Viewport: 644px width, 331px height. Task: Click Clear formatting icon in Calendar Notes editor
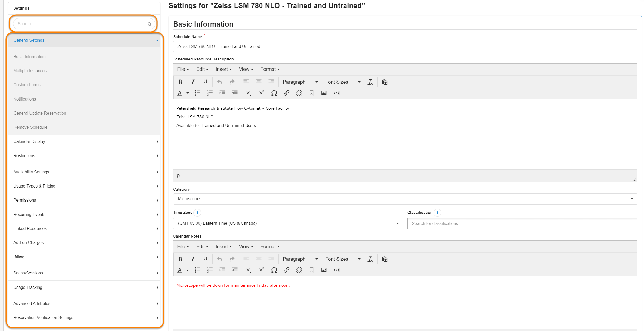[x=370, y=259]
